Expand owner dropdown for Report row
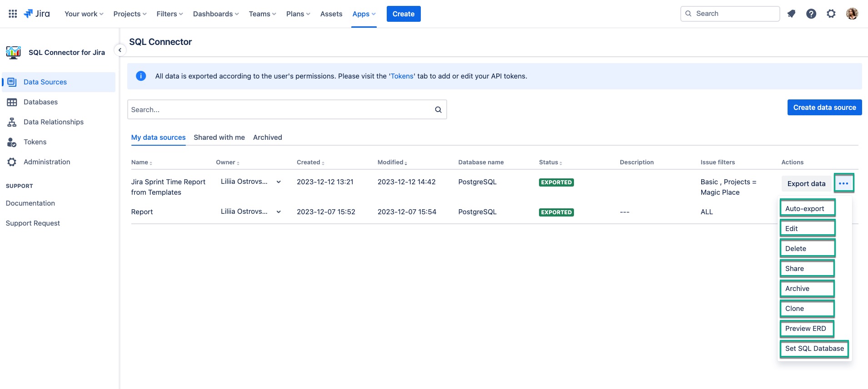Viewport: 868px width, 389px height. click(x=279, y=212)
